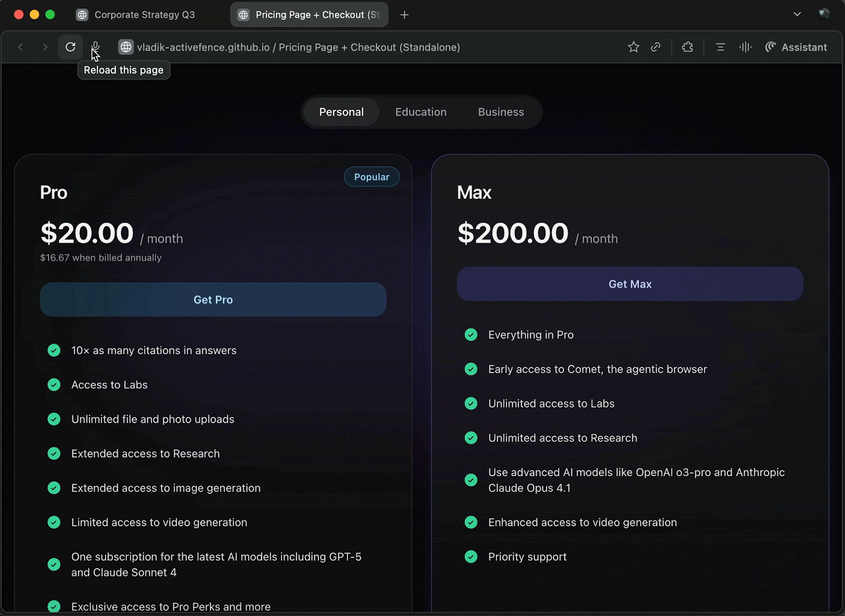Click the microphone voice icon in toolbar

[96, 47]
